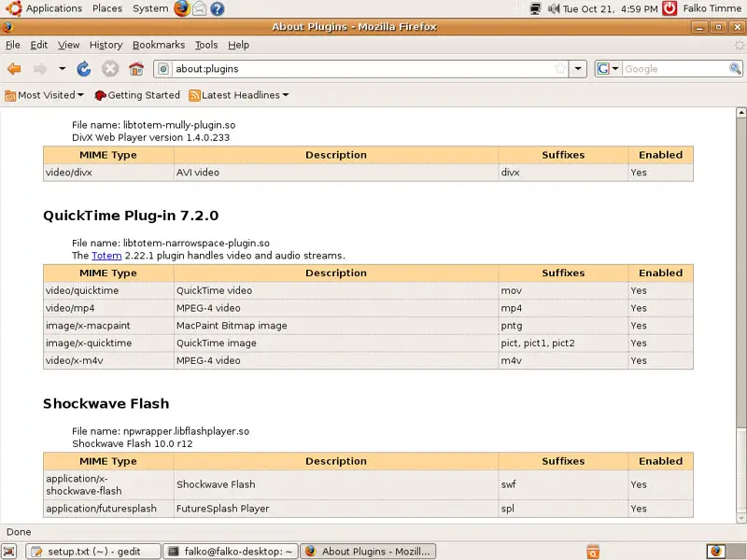The height and width of the screenshot is (560, 747).
Task: Click the Forward arrow button
Action: point(40,69)
